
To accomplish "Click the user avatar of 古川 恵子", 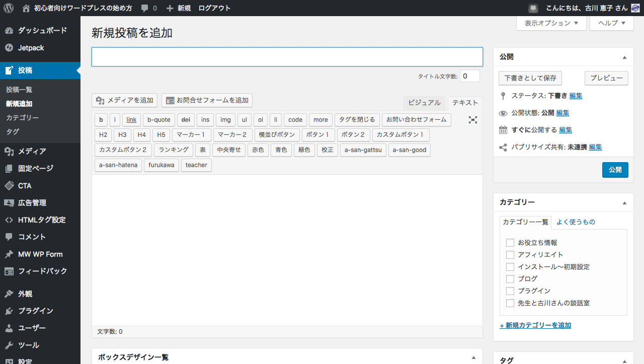I will click(635, 8).
